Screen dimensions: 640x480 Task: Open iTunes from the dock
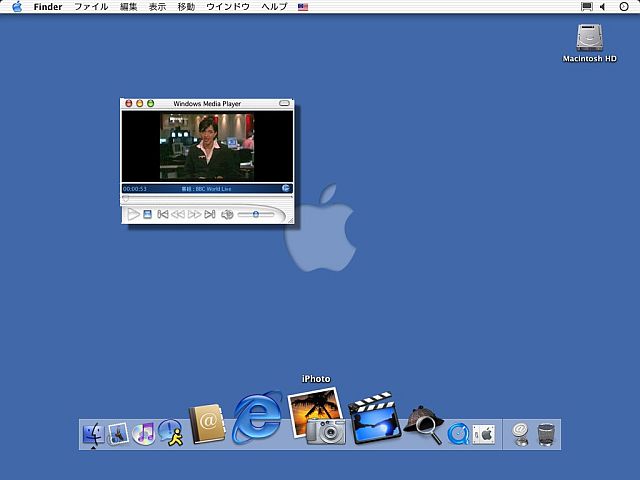click(144, 433)
